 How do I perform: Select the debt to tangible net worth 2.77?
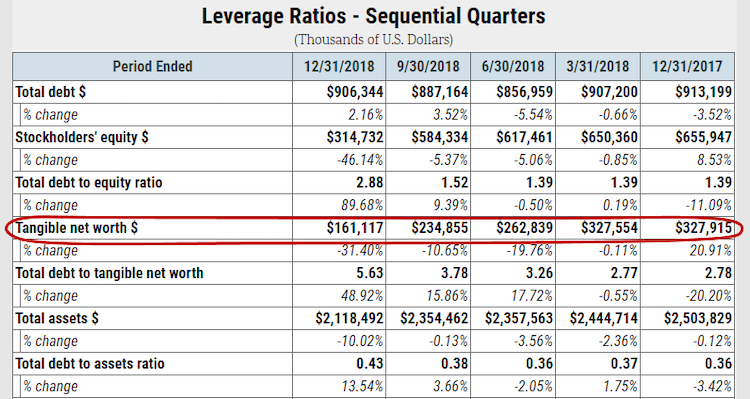[624, 273]
